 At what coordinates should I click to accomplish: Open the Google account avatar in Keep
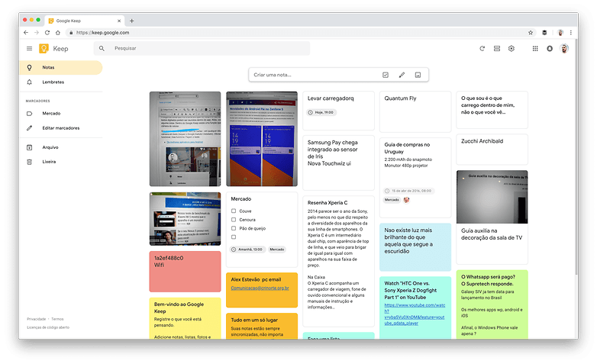coord(564,48)
